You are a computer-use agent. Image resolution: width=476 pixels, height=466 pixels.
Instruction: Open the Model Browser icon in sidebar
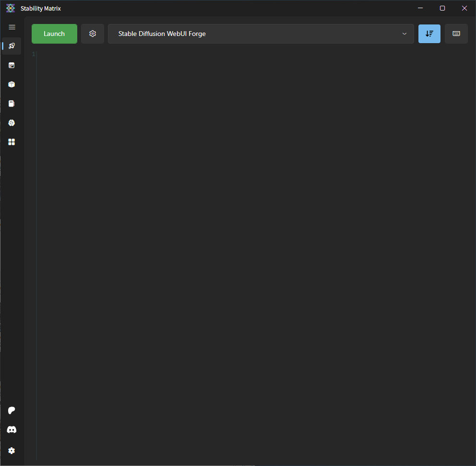(12, 123)
